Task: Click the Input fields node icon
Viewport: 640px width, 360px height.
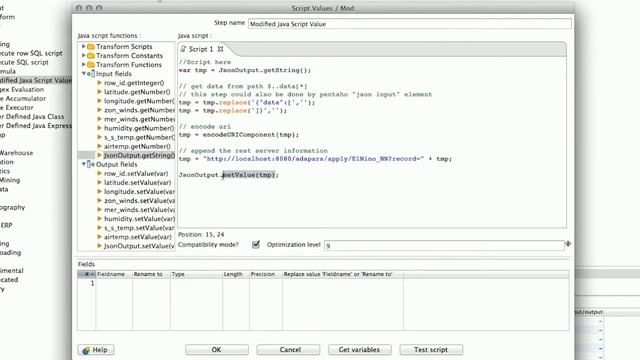Action: (91, 74)
